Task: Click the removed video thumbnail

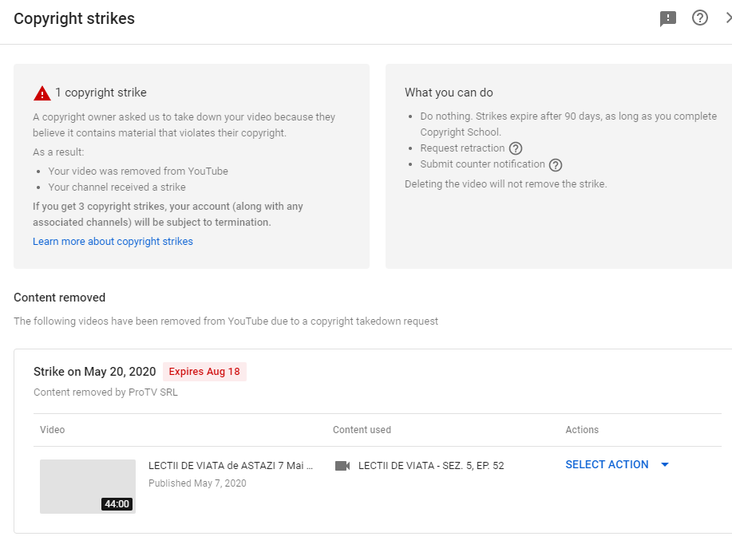Action: [x=88, y=487]
